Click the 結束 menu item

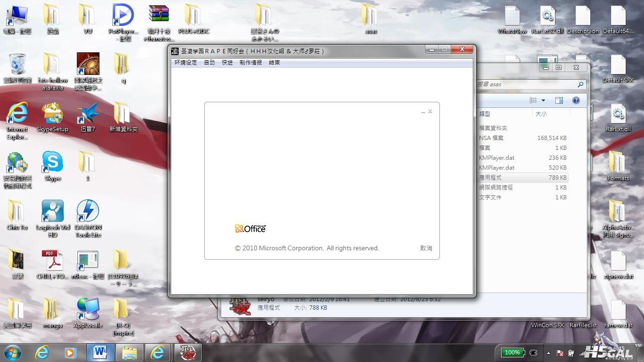(x=274, y=63)
